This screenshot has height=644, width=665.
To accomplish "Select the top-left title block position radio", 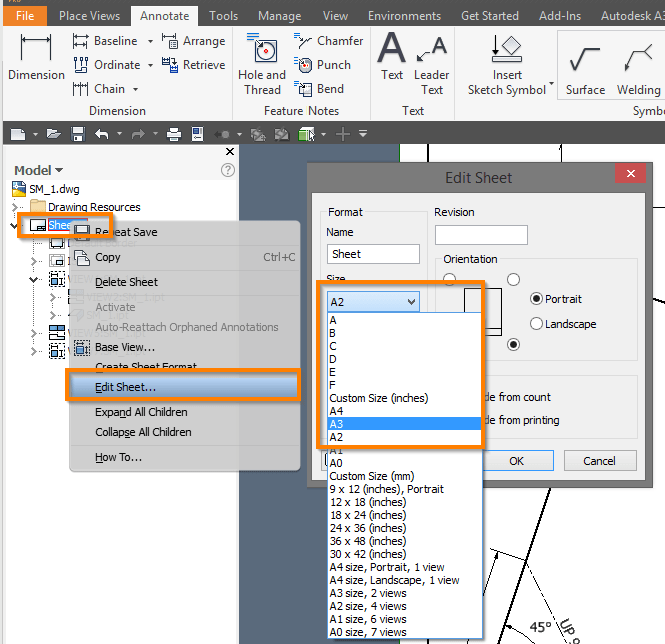I will [450, 279].
